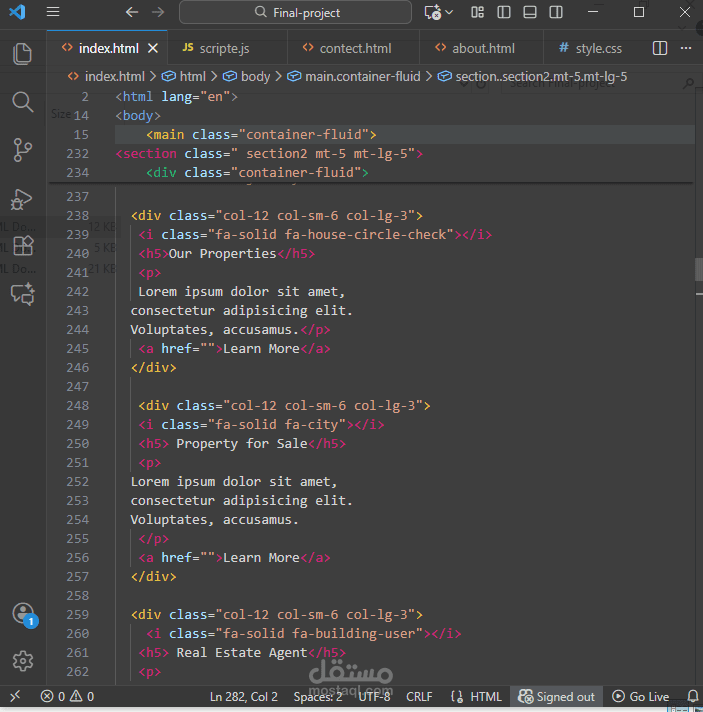Open the Copilot dropdown arrow in title bar

click(450, 13)
